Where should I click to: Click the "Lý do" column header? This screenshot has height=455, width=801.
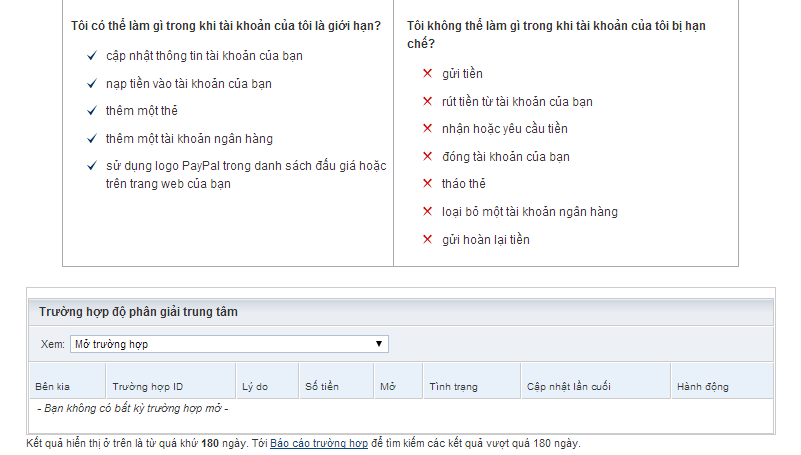(268, 381)
